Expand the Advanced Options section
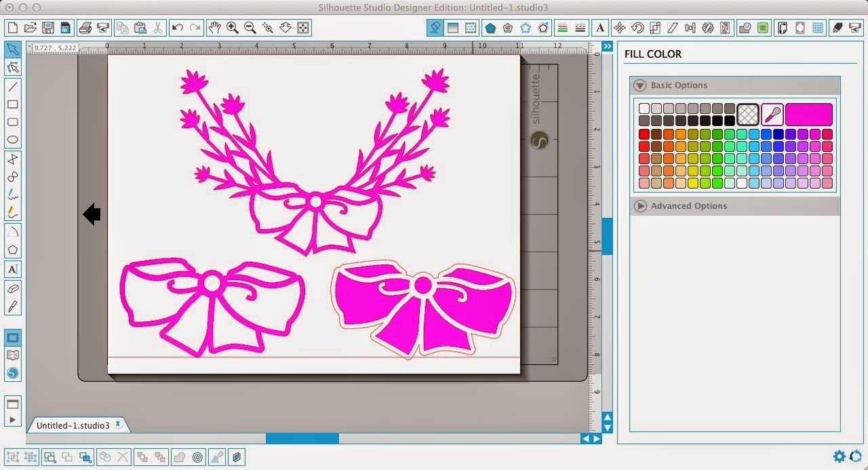Viewport: 868px width, 470px height. point(639,205)
